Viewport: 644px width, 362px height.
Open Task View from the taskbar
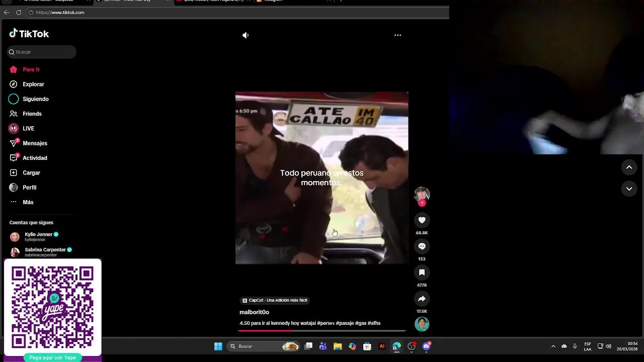click(308, 346)
